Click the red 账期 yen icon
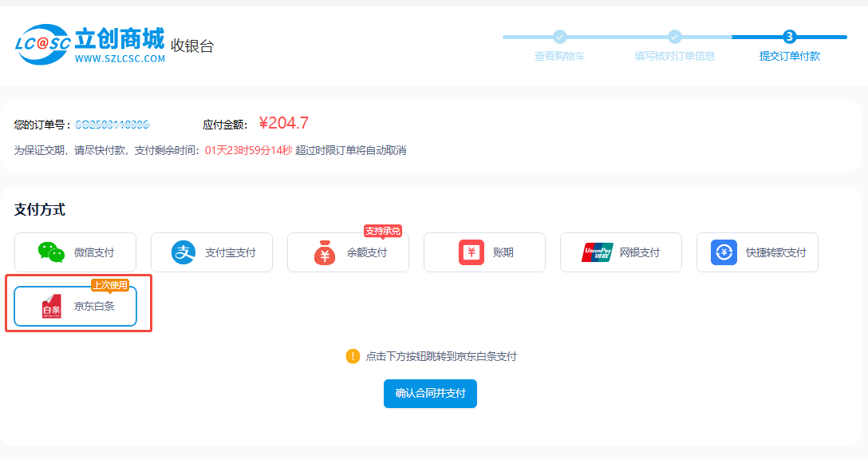Screen dimensions: 868x460 tap(471, 252)
